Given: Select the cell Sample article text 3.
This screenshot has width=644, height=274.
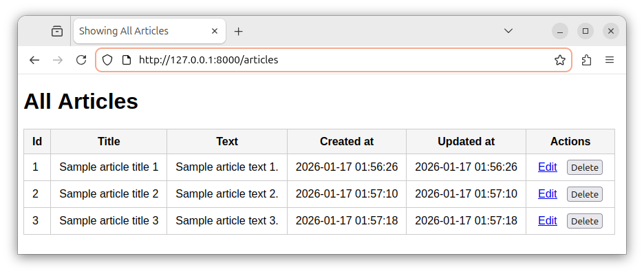Looking at the screenshot, I should click(x=227, y=221).
